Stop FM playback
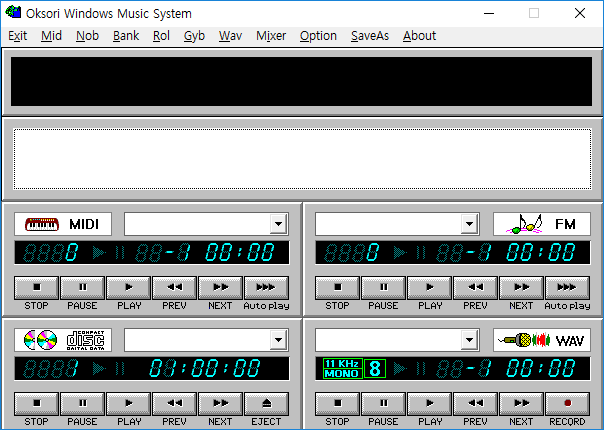The height and width of the screenshot is (430, 604). pos(337,287)
